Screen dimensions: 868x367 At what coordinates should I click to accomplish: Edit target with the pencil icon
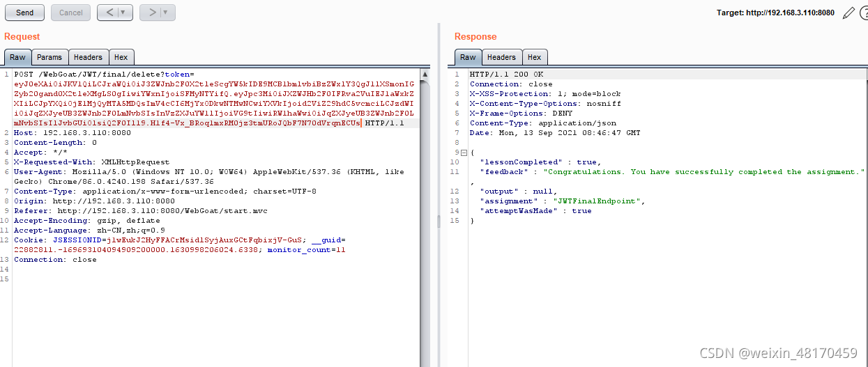[848, 13]
